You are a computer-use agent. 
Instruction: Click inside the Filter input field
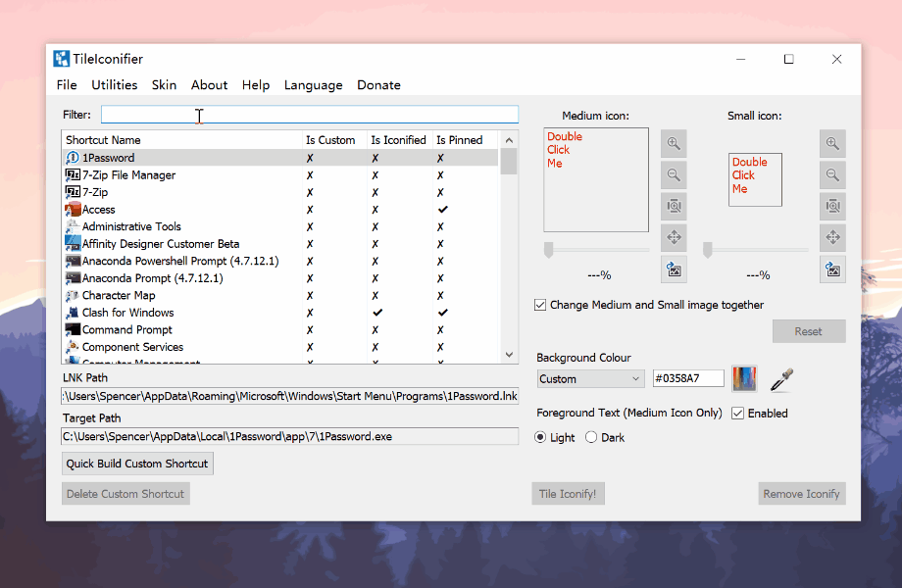point(309,114)
